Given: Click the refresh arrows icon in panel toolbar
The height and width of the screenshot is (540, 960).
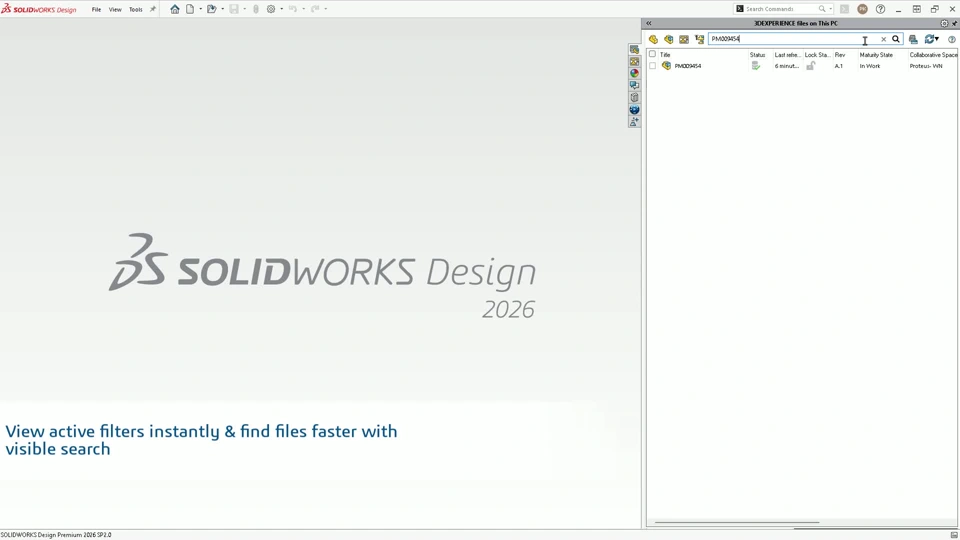Looking at the screenshot, I should (929, 39).
